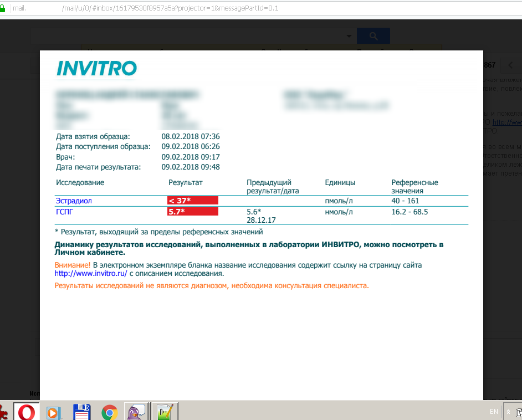Open Windows Media Player from taskbar
This screenshot has height=420, width=522.
[54, 412]
